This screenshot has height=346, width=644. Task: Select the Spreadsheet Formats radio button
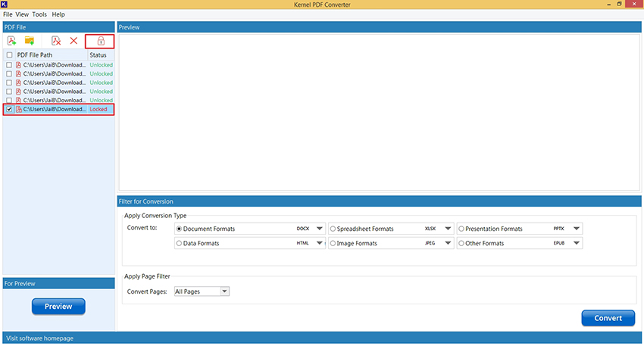(333, 229)
